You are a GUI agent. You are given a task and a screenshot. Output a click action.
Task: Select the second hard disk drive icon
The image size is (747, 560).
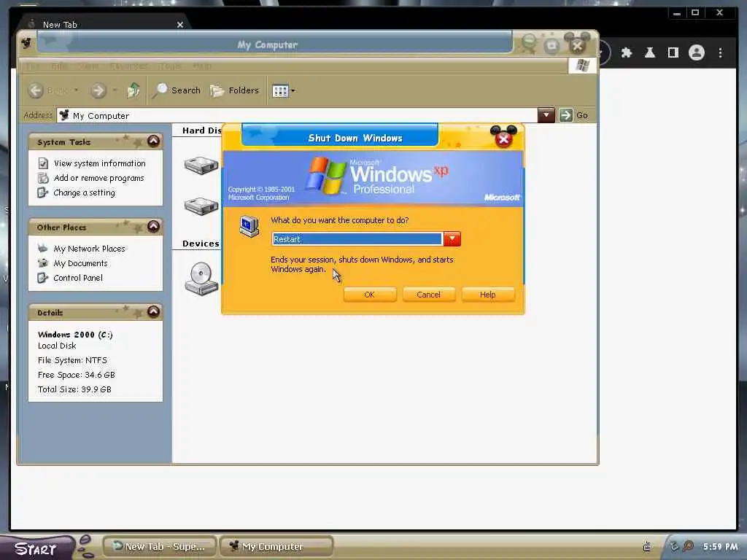[201, 206]
